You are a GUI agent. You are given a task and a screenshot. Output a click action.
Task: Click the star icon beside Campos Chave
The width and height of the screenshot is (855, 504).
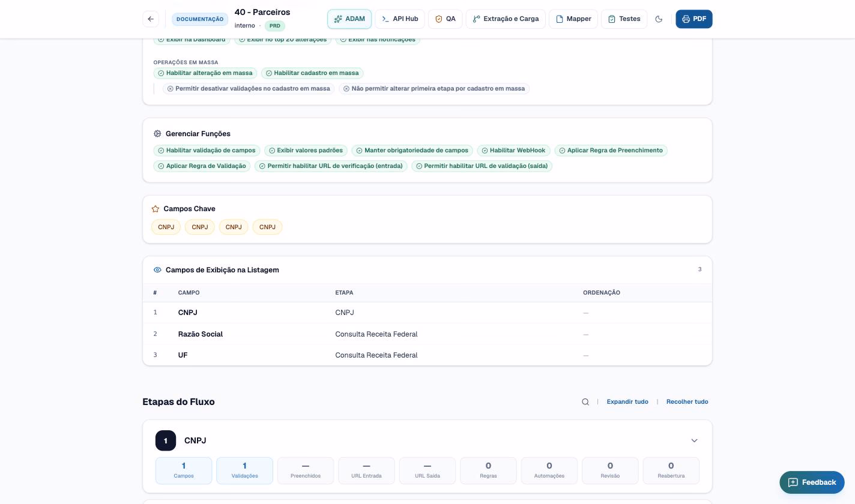(x=156, y=209)
